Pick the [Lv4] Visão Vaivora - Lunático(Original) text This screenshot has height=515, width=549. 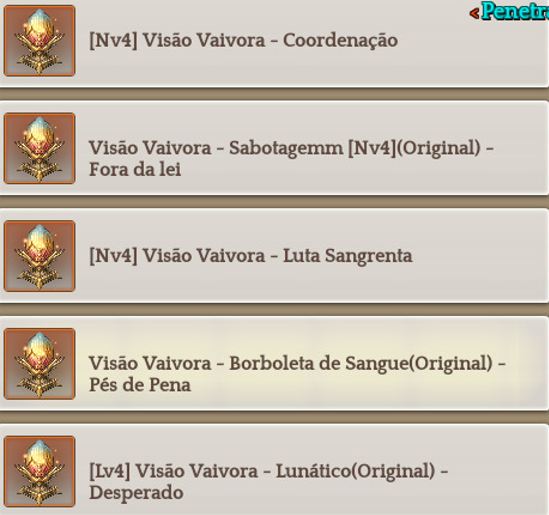269,471
